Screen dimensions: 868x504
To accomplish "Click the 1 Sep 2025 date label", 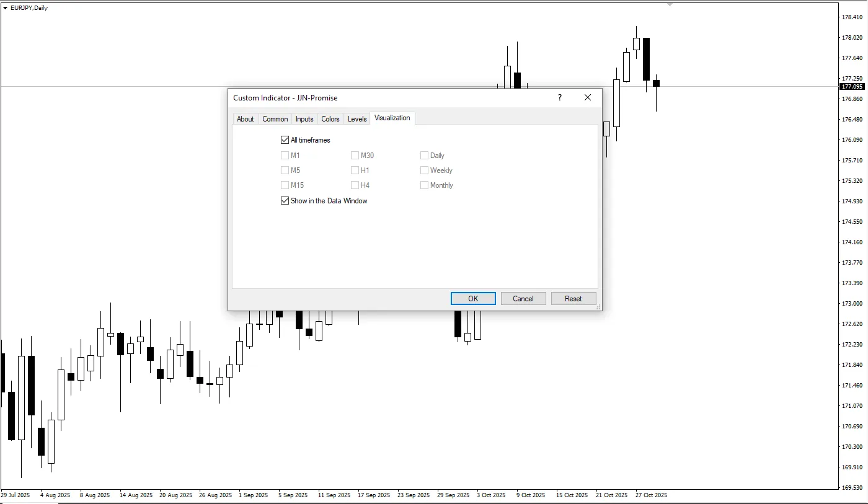I will pos(254,495).
